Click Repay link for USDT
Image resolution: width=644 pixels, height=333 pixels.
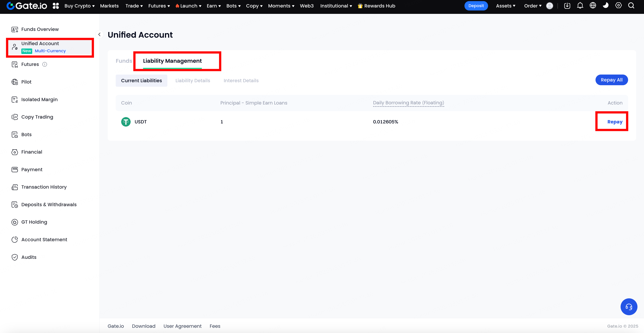[615, 122]
